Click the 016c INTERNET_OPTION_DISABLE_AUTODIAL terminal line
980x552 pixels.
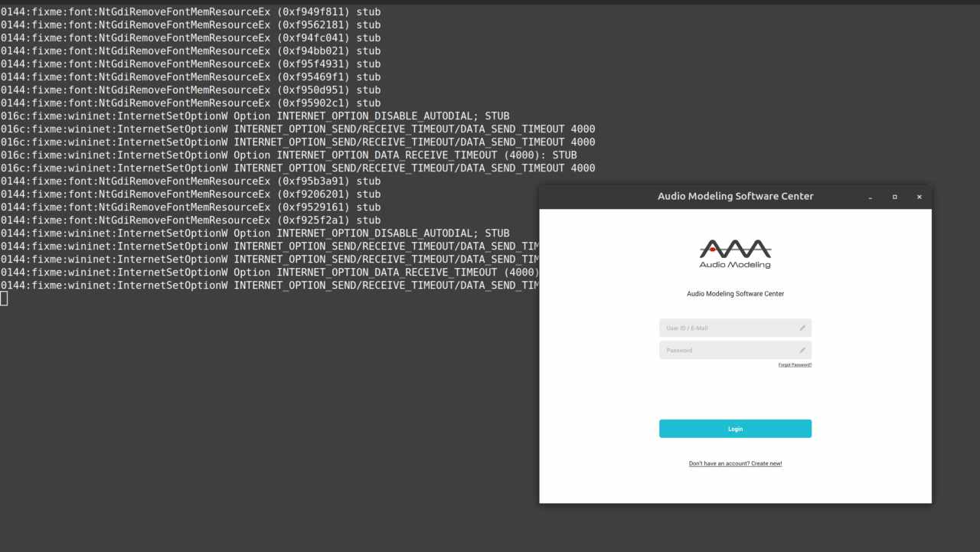(x=255, y=116)
